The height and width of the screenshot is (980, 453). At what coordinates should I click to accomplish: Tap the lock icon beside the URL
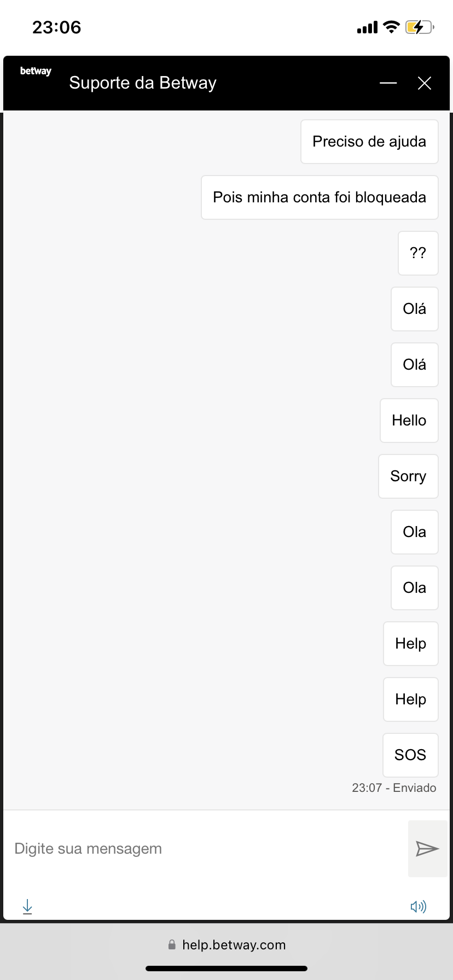click(x=172, y=944)
